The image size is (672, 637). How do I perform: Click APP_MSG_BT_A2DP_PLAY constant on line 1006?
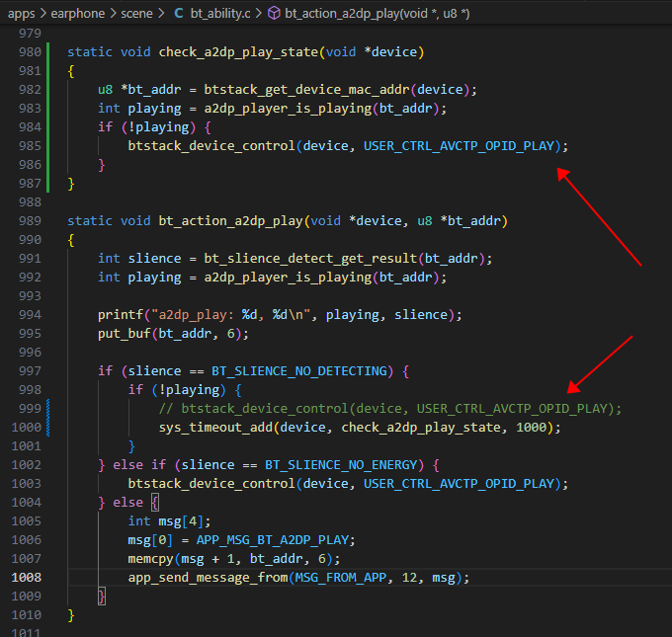pyautogui.click(x=273, y=540)
